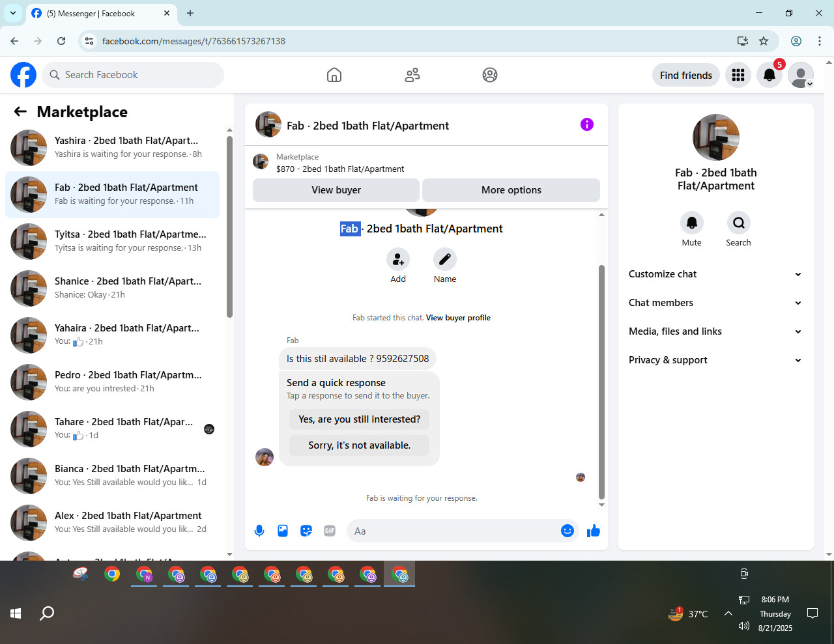The image size is (834, 644).
Task: Click chat messages scrollbar
Action: pos(601,382)
